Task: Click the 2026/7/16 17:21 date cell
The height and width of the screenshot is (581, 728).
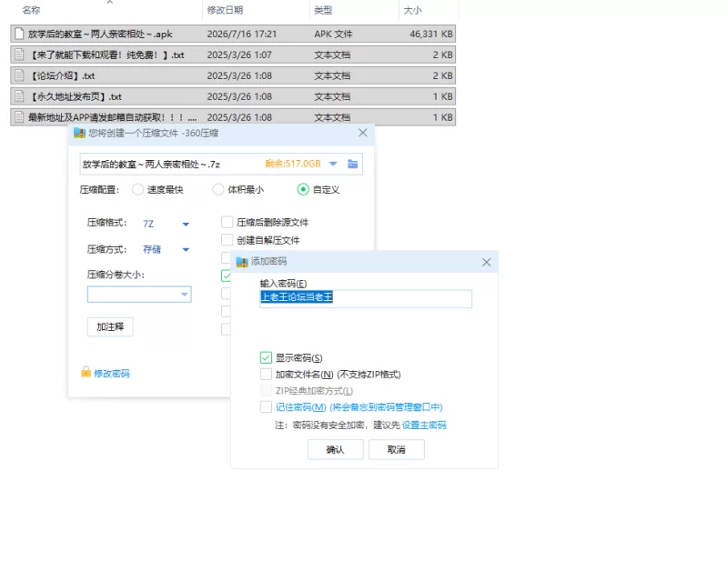Action: pyautogui.click(x=241, y=34)
